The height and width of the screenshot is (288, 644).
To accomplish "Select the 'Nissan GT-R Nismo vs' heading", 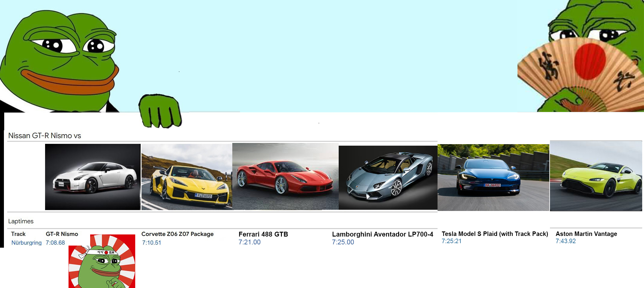I will click(44, 136).
